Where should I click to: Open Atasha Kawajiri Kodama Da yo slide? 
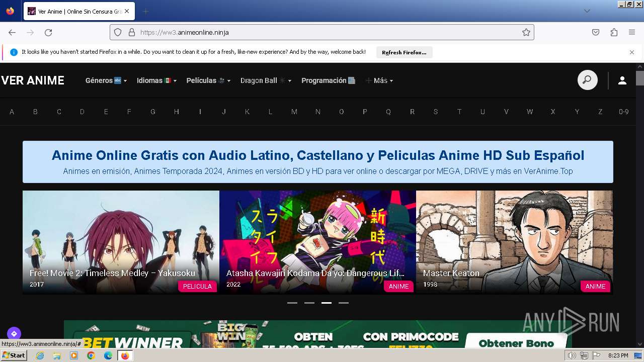click(317, 242)
